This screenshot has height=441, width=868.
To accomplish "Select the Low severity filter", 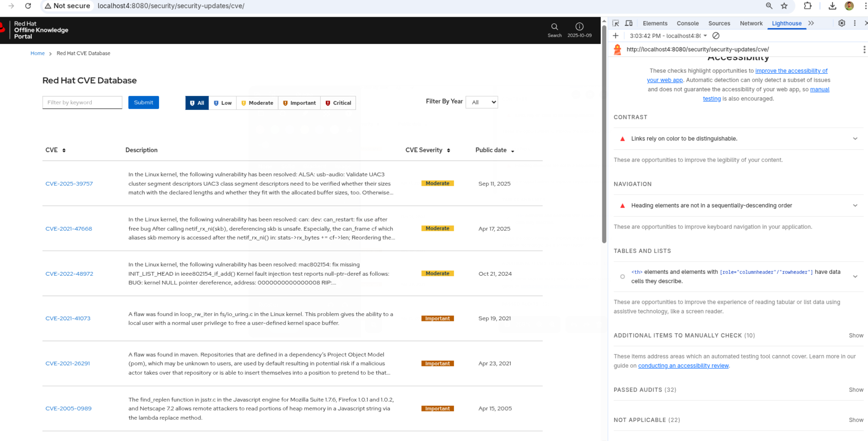I will pyautogui.click(x=223, y=103).
